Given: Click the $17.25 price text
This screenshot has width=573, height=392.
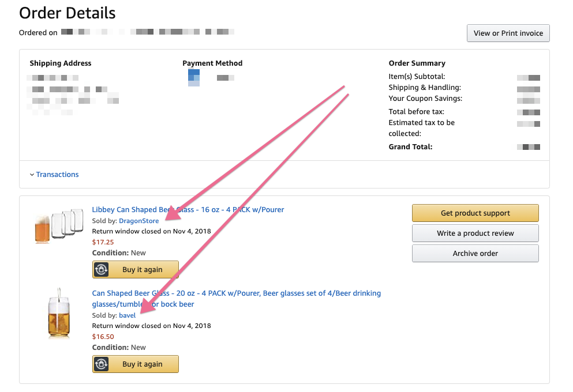Looking at the screenshot, I should coord(103,242).
